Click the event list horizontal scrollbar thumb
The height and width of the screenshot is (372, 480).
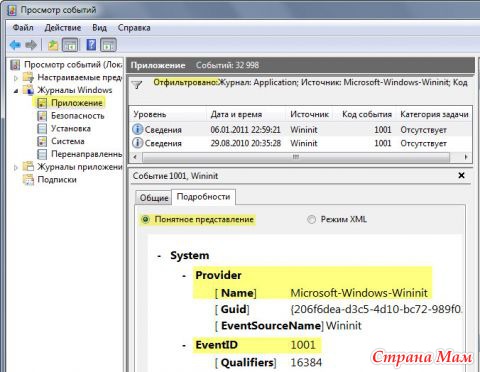(296, 157)
